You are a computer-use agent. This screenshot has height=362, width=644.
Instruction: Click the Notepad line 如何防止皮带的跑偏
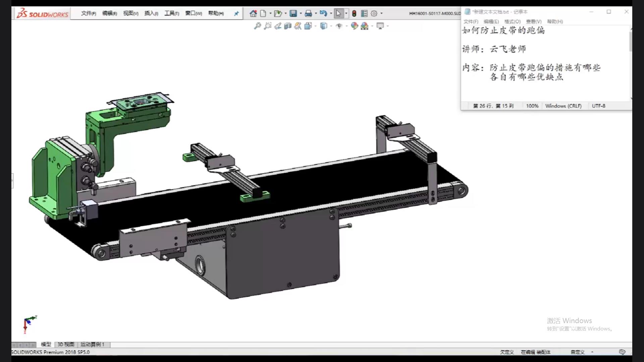click(x=503, y=31)
